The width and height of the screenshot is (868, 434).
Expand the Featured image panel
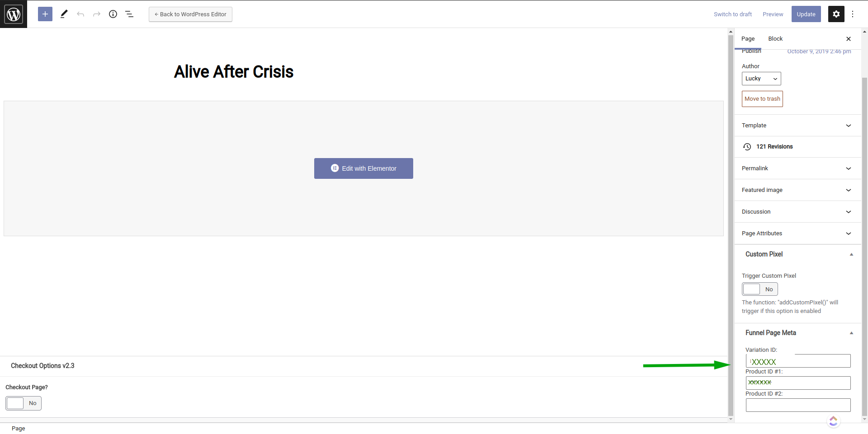(797, 190)
